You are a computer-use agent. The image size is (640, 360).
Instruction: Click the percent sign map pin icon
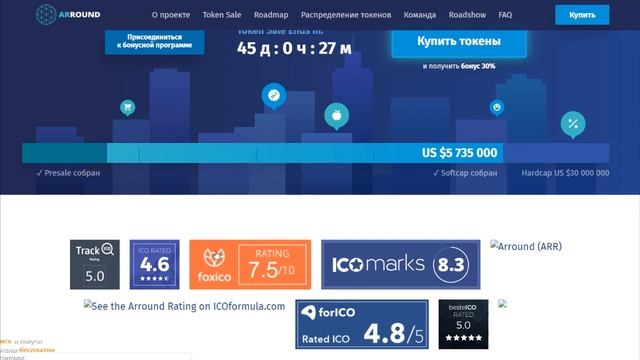click(573, 125)
